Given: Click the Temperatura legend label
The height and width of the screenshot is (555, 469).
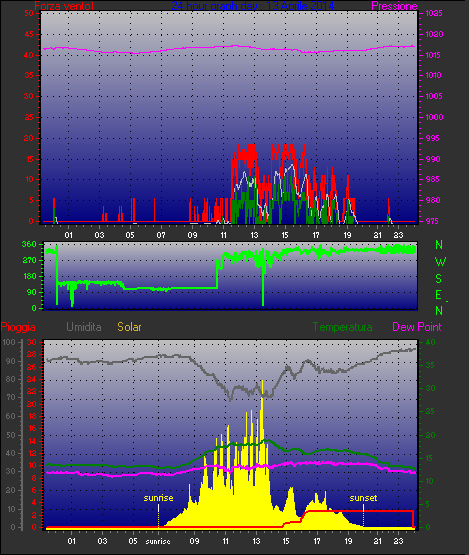Looking at the screenshot, I should (x=342, y=327).
